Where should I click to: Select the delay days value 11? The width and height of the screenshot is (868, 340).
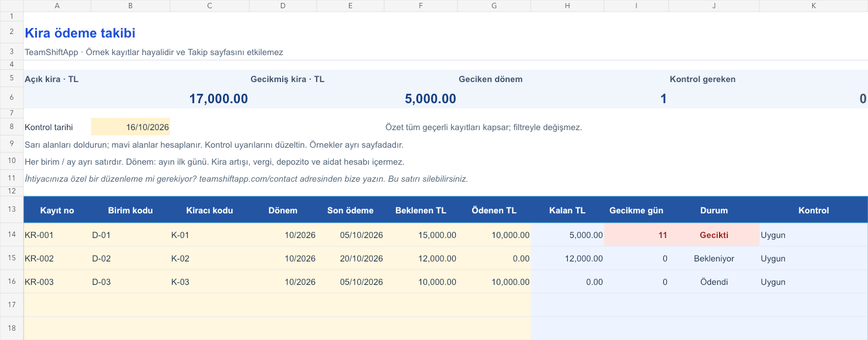(x=636, y=235)
